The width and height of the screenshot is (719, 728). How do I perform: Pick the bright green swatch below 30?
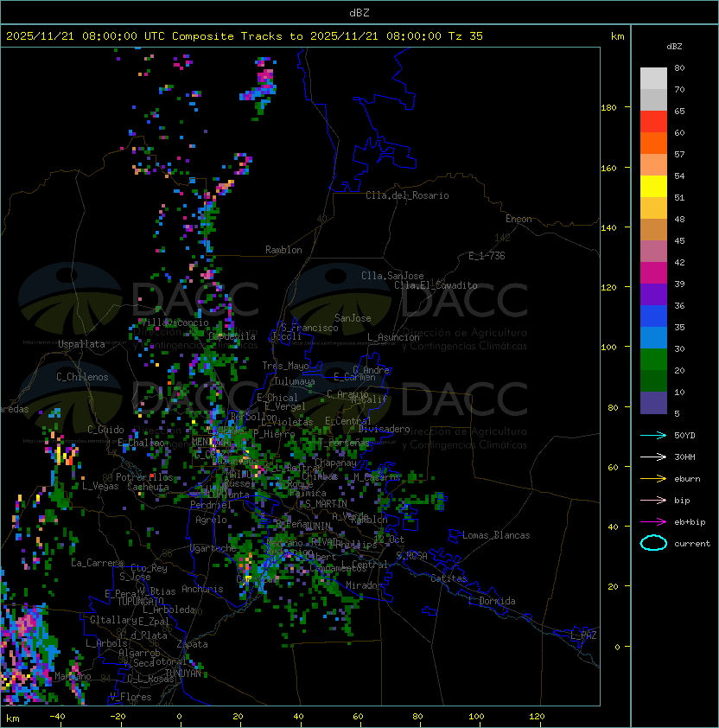coord(653,359)
